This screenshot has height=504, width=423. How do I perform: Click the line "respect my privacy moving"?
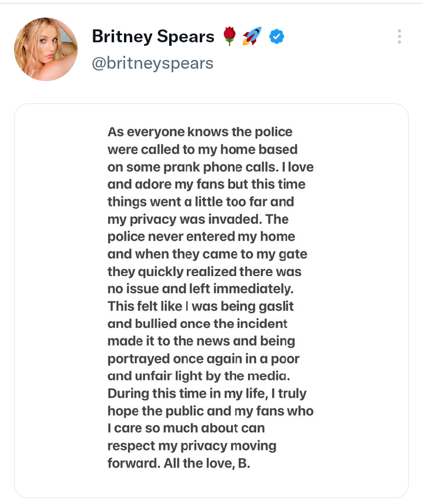(x=192, y=446)
